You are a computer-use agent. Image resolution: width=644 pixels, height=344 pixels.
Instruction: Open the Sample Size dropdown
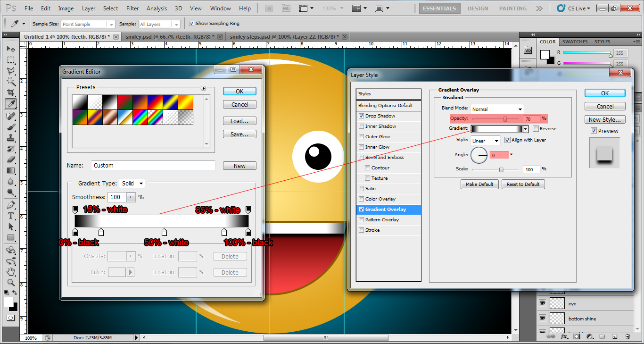(88, 24)
